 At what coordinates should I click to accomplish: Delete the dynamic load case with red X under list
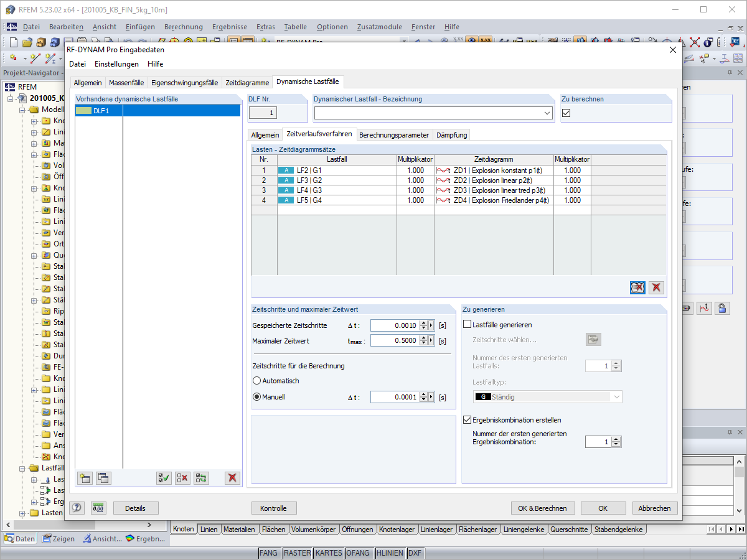coord(233,478)
